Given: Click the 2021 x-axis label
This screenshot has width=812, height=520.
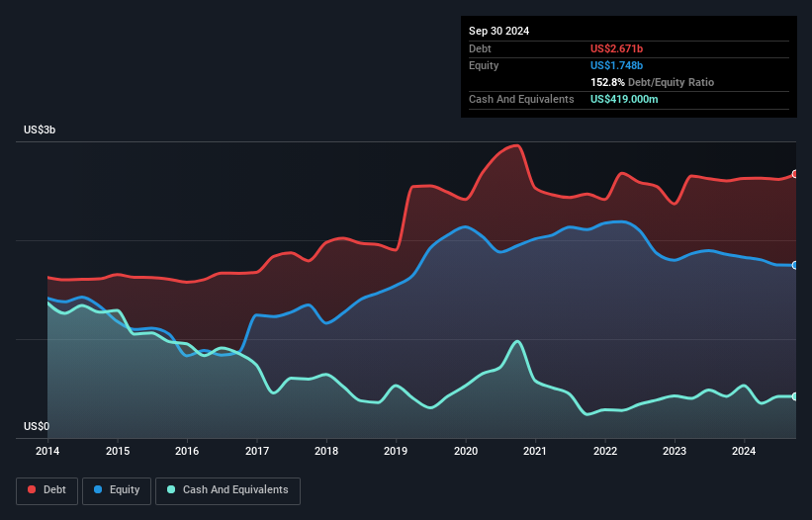Looking at the screenshot, I should 535,451.
